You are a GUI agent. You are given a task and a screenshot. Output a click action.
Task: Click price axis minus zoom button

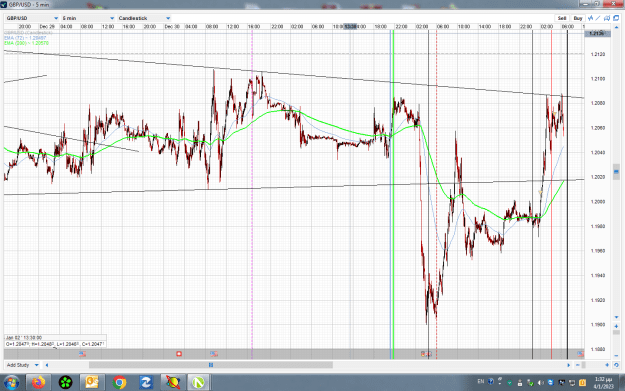click(616, 355)
